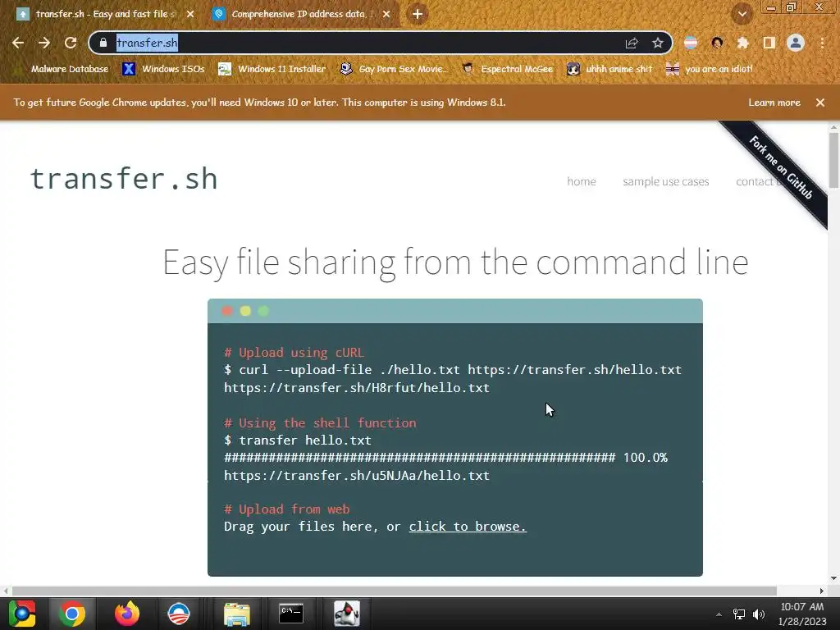This screenshot has width=840, height=630.
Task: Open Chrome's three-dot menu
Action: tap(822, 43)
